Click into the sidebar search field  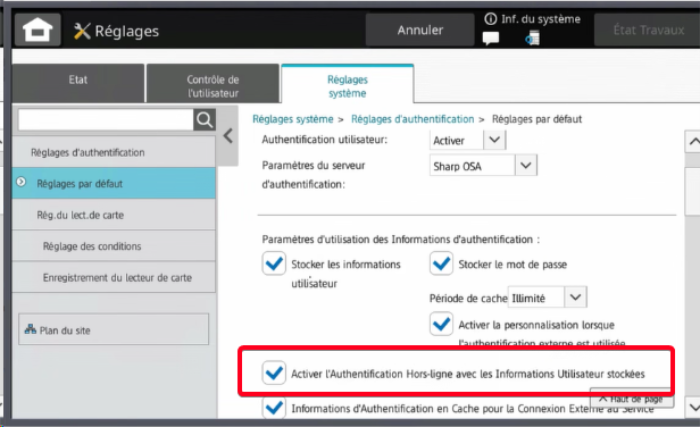[105, 120]
